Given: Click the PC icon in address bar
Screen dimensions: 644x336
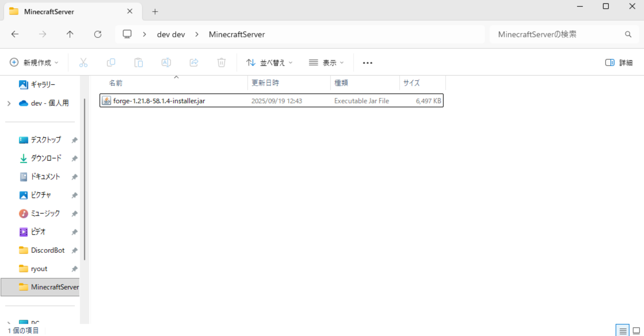Looking at the screenshot, I should point(127,34).
